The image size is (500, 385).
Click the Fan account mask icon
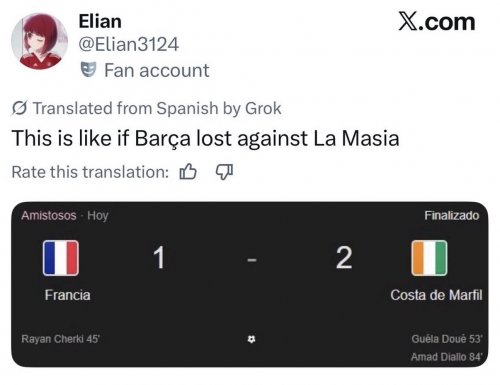point(88,70)
